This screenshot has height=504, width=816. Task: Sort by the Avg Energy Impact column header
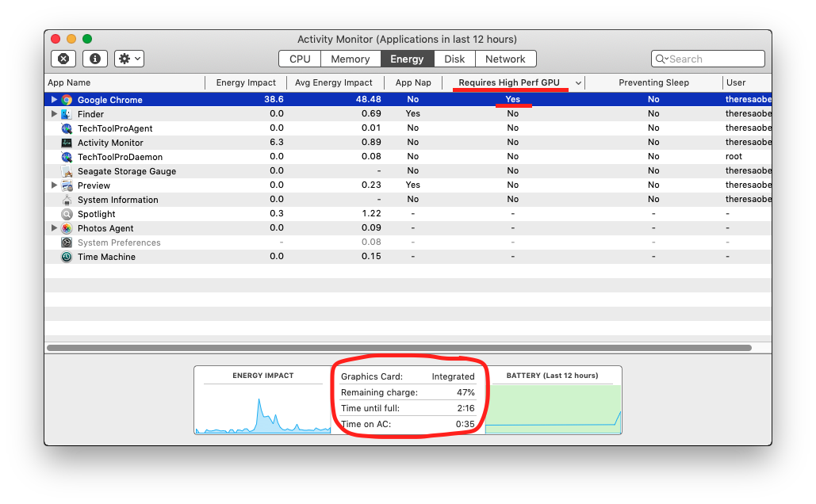(x=334, y=82)
